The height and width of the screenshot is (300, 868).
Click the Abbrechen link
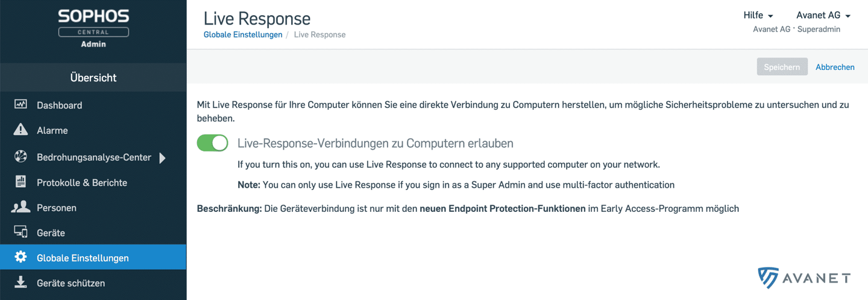click(x=835, y=67)
